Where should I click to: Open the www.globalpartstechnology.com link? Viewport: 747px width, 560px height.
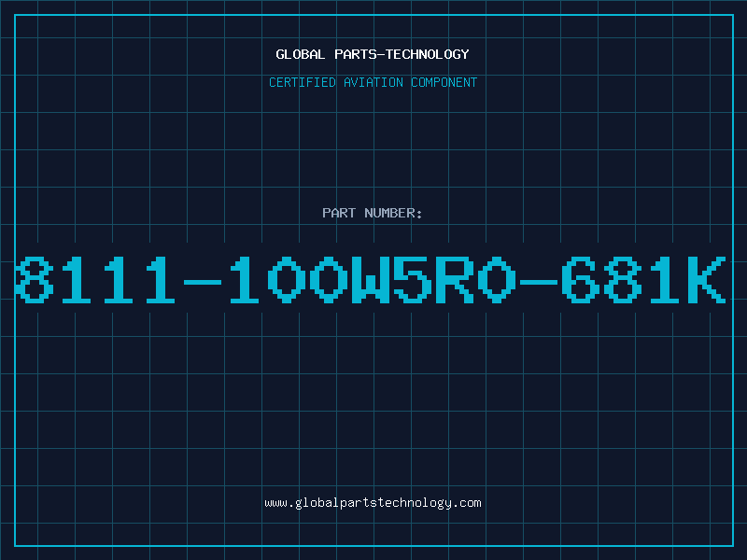[373, 503]
